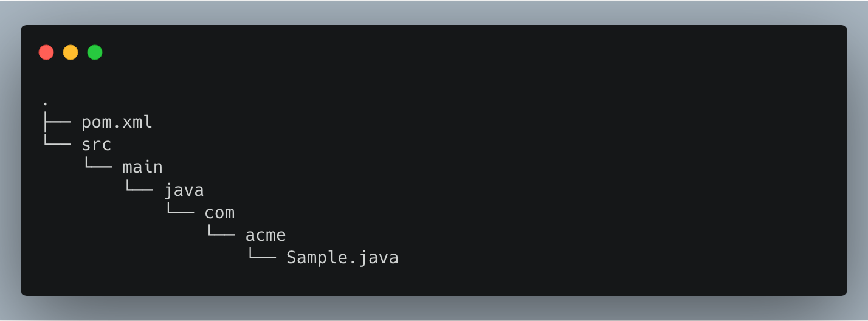
Task: Click the Sample.java file name
Action: (342, 258)
